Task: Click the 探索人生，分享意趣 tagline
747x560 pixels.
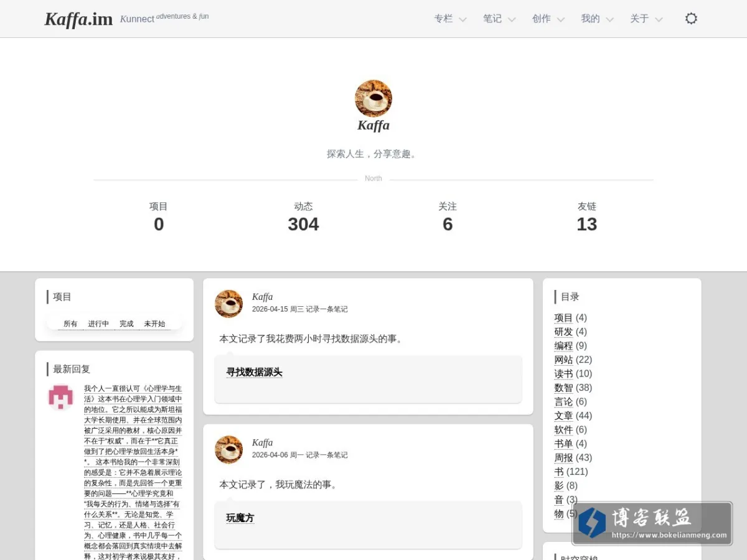Action: pos(374,154)
